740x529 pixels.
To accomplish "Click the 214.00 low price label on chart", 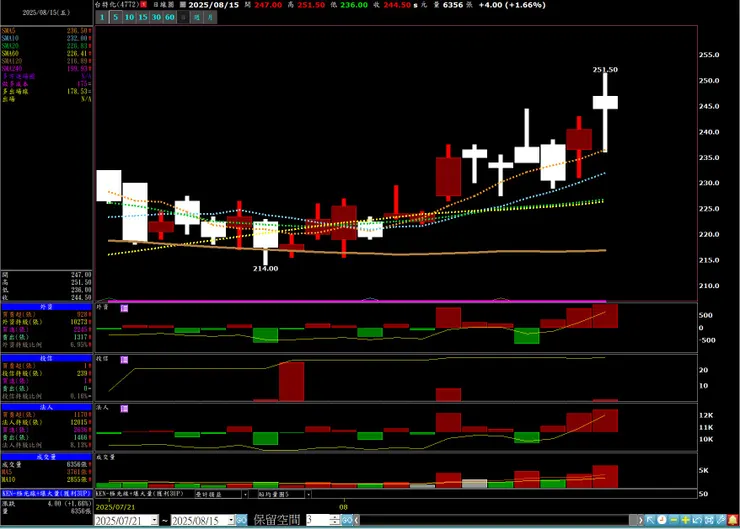I will click(265, 269).
